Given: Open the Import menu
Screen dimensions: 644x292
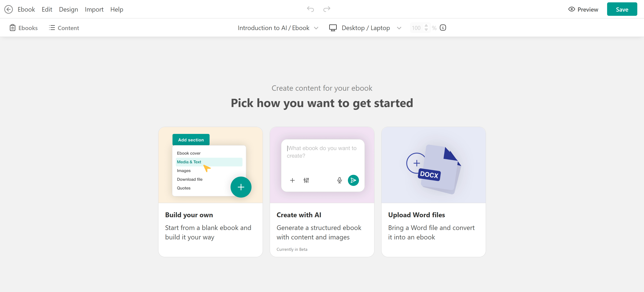Looking at the screenshot, I should pyautogui.click(x=94, y=9).
